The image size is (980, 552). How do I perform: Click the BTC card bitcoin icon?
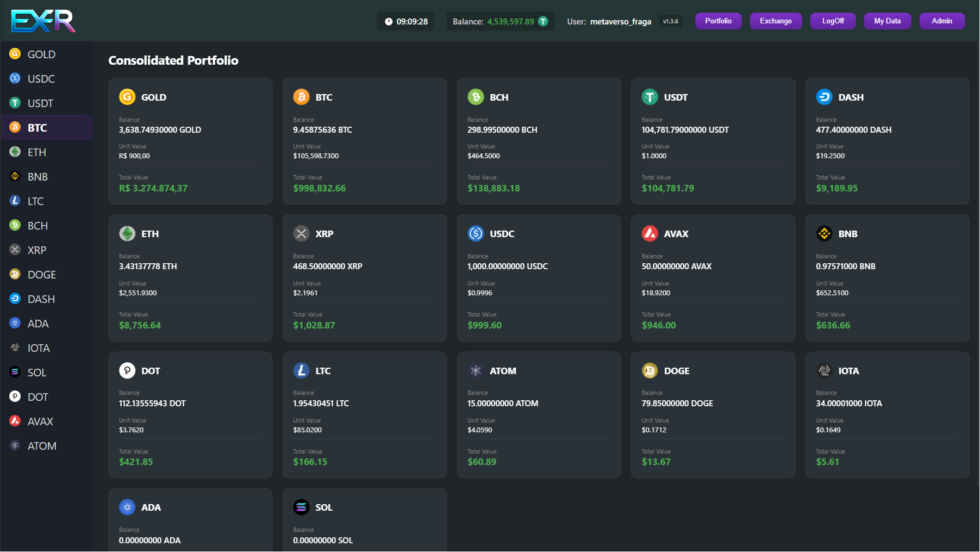tap(301, 97)
